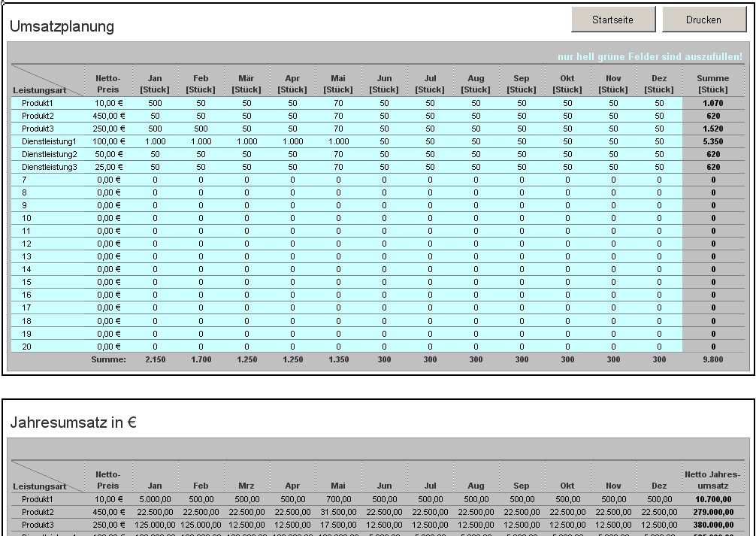Select the Produkt1 name cell in Umsatzplanung
The width and height of the screenshot is (756, 536).
[48, 103]
